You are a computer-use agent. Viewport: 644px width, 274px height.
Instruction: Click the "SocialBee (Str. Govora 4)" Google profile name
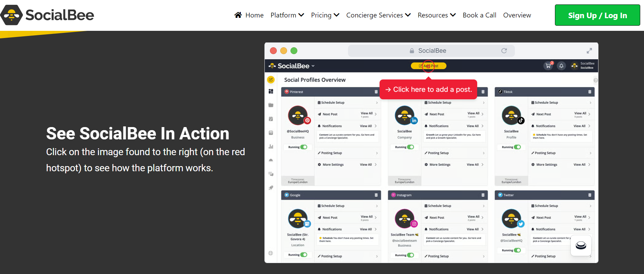pos(298,237)
